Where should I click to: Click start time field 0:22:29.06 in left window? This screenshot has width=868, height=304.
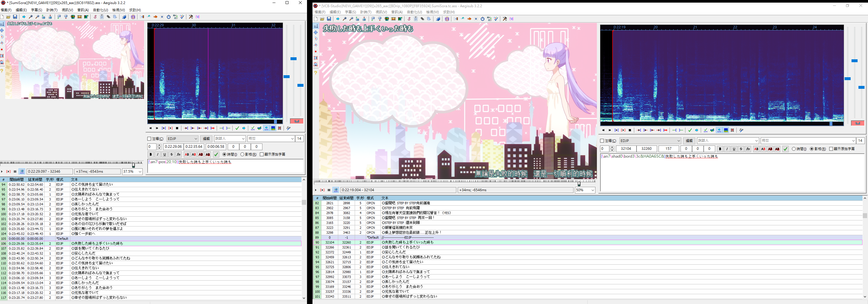(173, 147)
